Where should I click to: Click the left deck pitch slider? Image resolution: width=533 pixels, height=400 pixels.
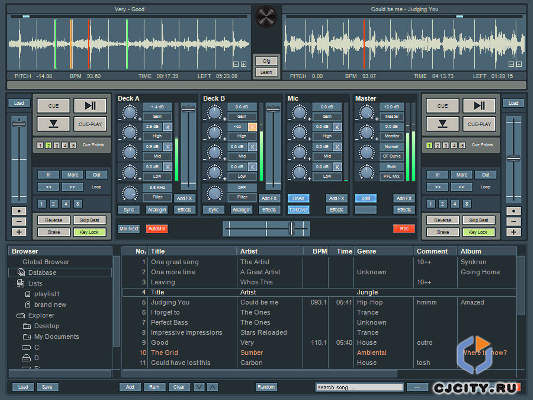click(x=19, y=125)
